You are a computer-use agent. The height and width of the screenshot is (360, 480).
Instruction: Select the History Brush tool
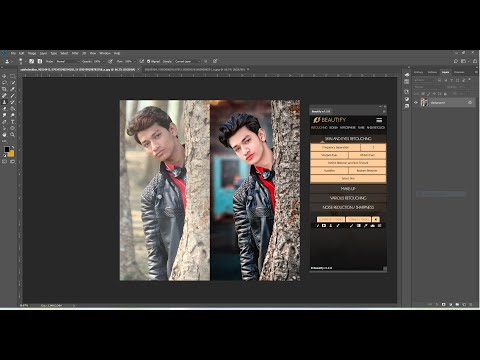coord(12,102)
